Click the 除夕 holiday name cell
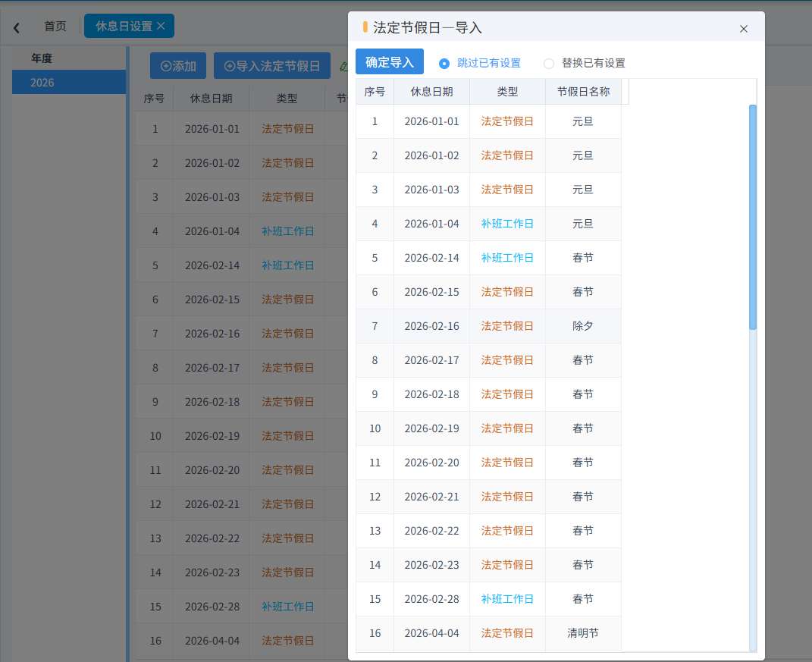812x662 pixels. click(x=583, y=326)
